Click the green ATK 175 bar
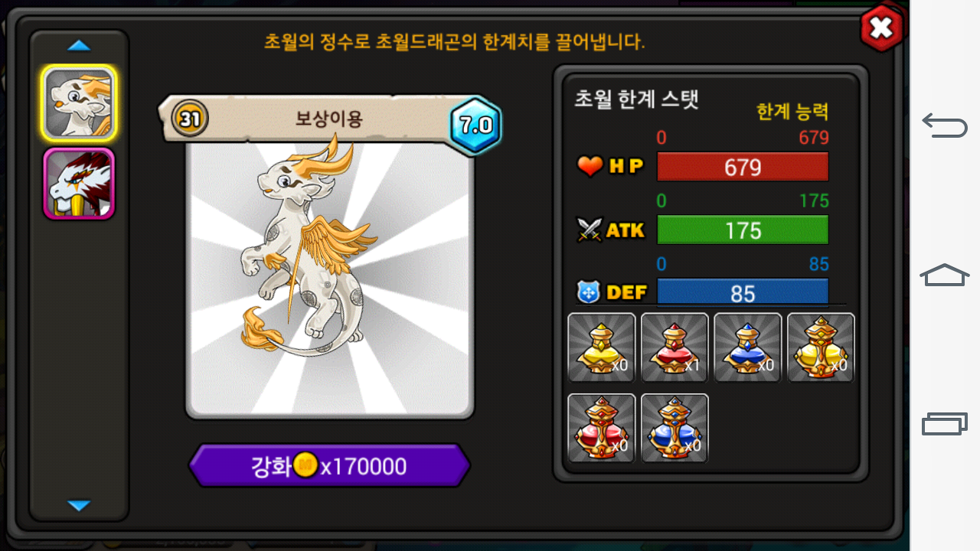Screen dimensions: 980x551 [x=743, y=230]
